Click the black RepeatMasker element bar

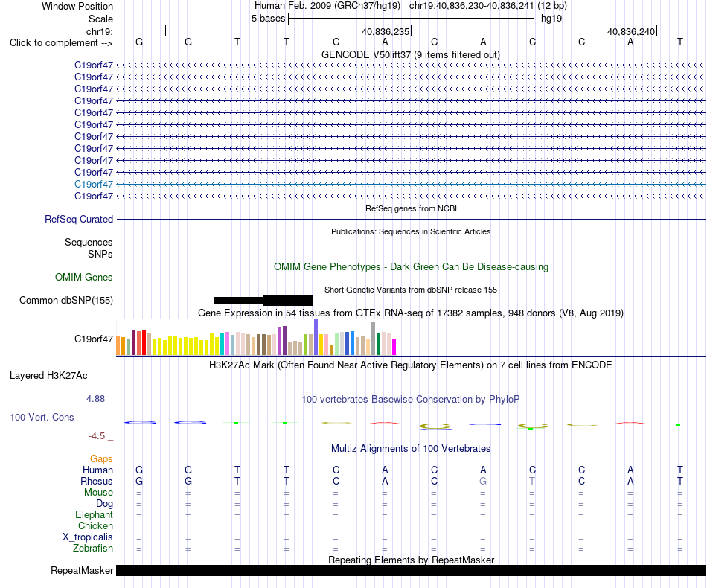[412, 570]
